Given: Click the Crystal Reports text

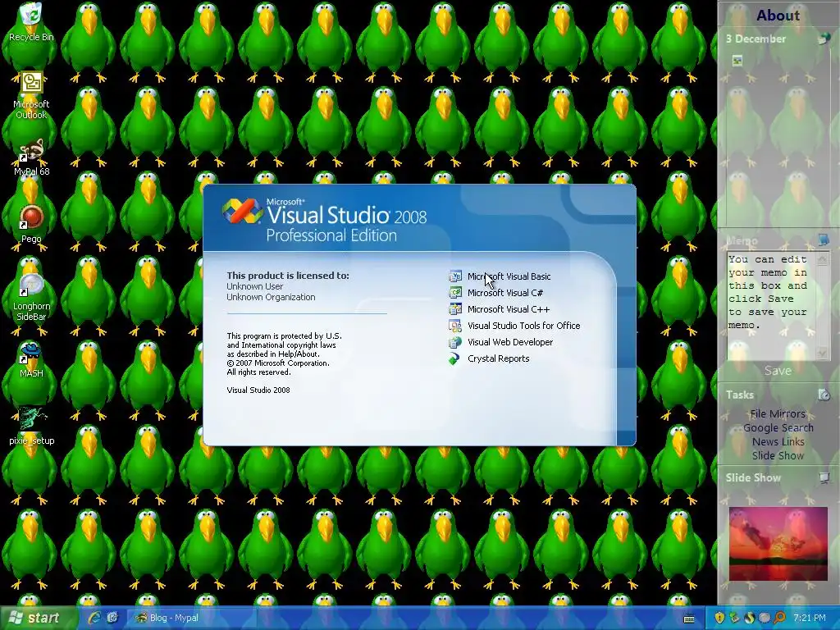Looking at the screenshot, I should pyautogui.click(x=498, y=358).
